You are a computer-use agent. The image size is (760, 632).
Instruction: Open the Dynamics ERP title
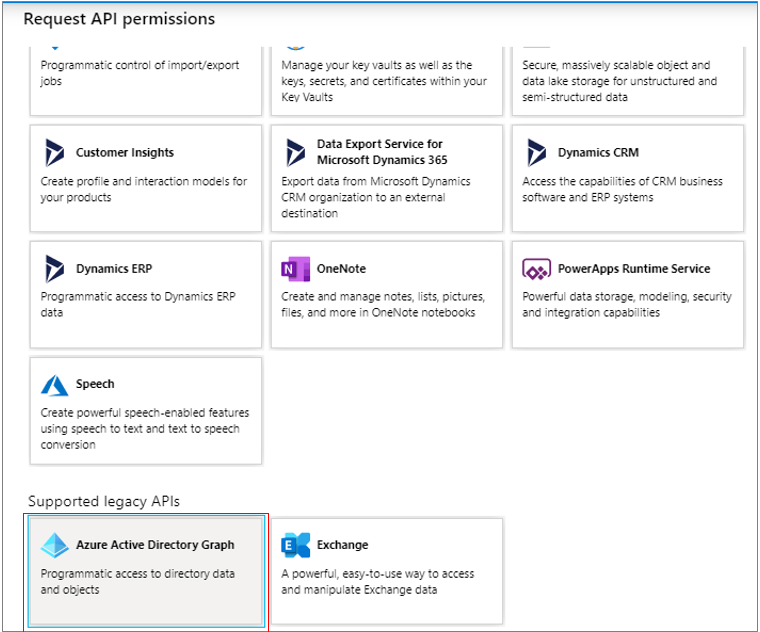tap(114, 269)
